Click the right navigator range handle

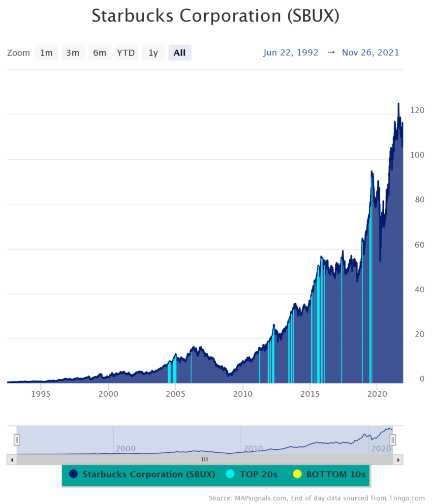(x=393, y=440)
